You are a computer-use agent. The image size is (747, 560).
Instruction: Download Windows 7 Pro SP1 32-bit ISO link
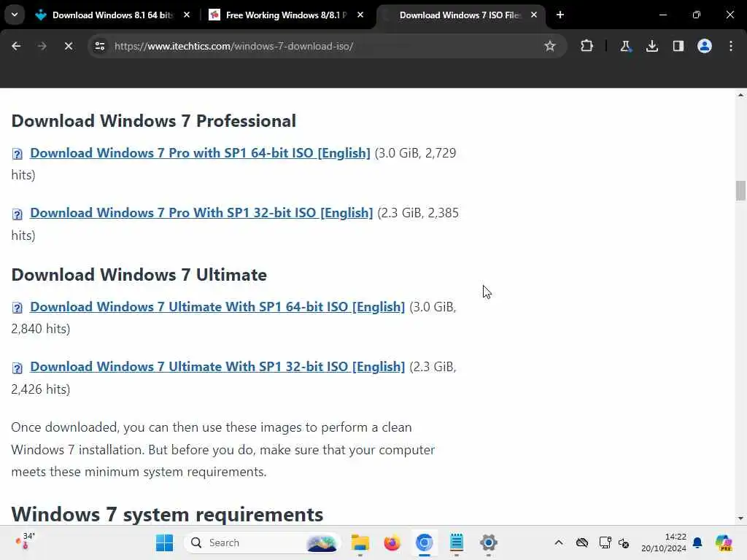(x=201, y=213)
